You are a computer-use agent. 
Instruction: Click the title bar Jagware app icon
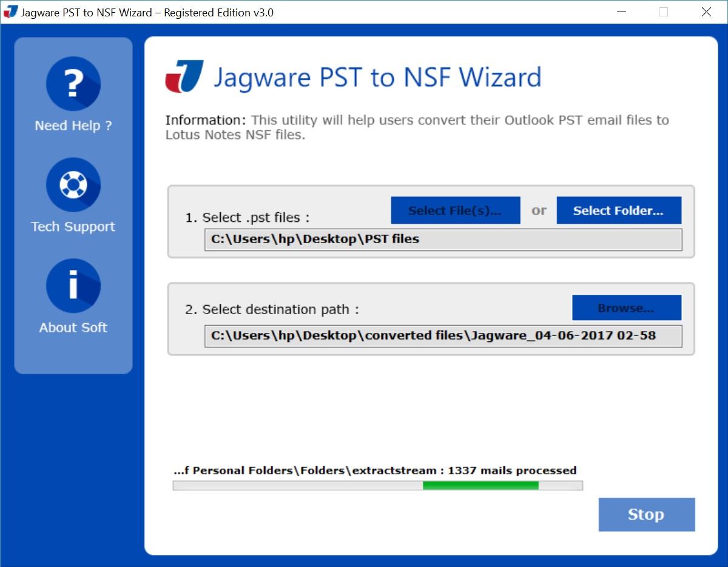click(x=10, y=12)
